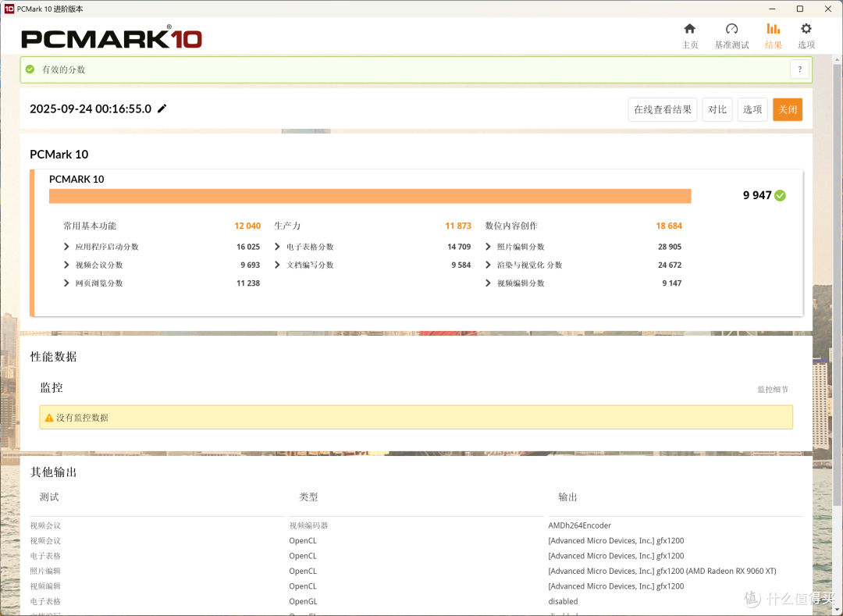Click the 16 025 app launch score

[248, 247]
